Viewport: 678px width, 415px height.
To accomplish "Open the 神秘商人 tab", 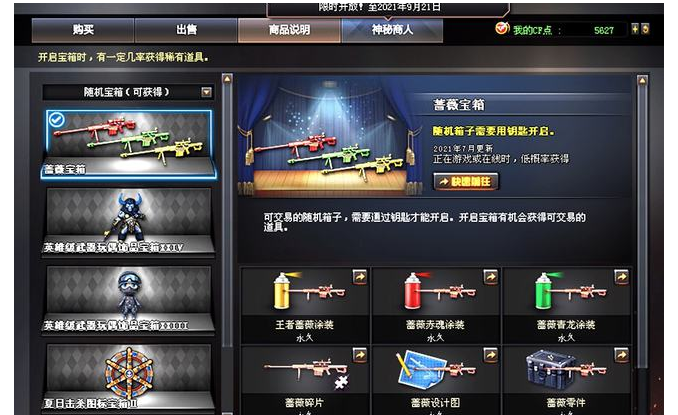I will [x=392, y=30].
